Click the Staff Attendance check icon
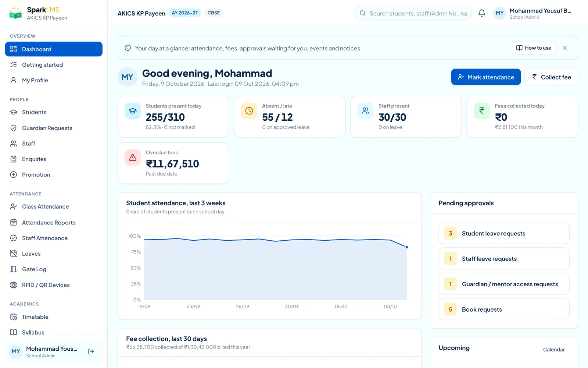This screenshot has width=588, height=368. (x=14, y=238)
